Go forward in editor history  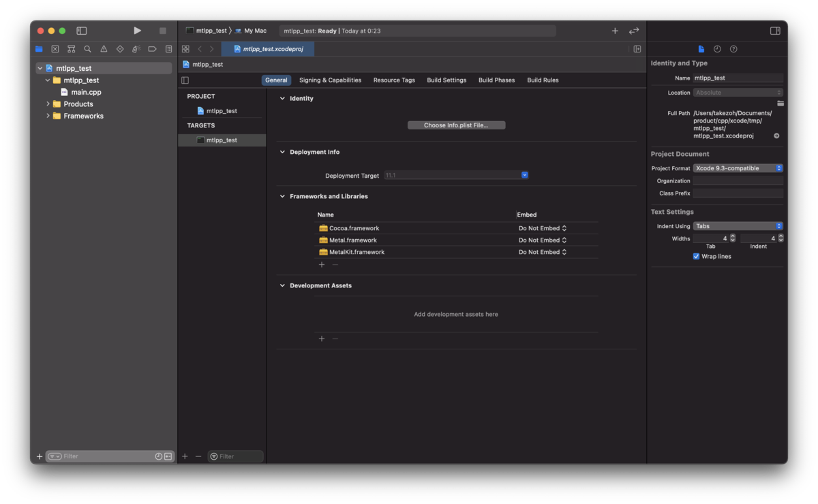click(212, 49)
